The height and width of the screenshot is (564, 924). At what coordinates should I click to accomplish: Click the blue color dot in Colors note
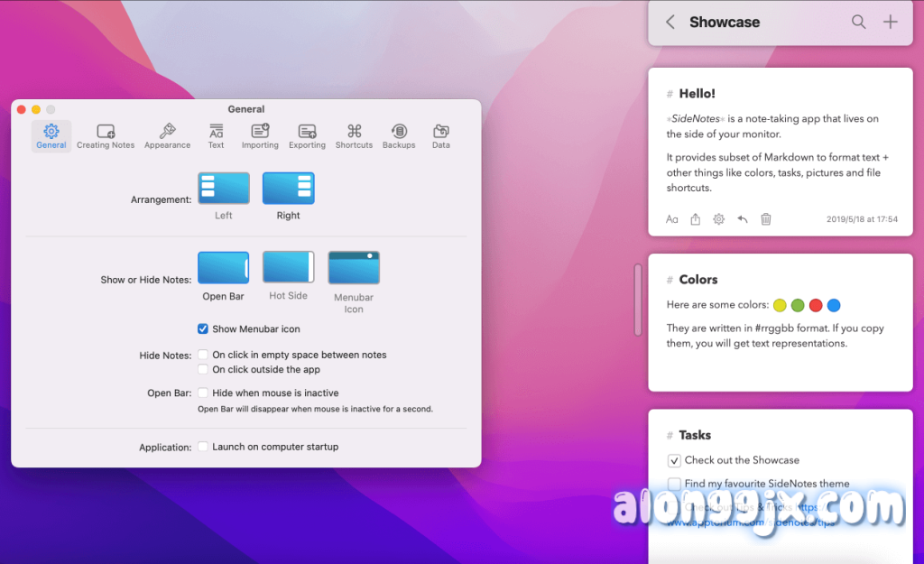pos(834,306)
